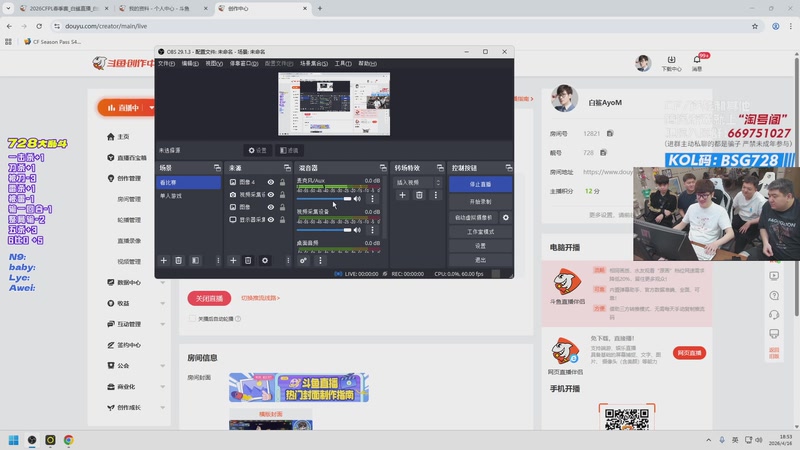Mute the 麦克风/Aux audio channel
This screenshot has height=450, width=800.
pos(358,199)
